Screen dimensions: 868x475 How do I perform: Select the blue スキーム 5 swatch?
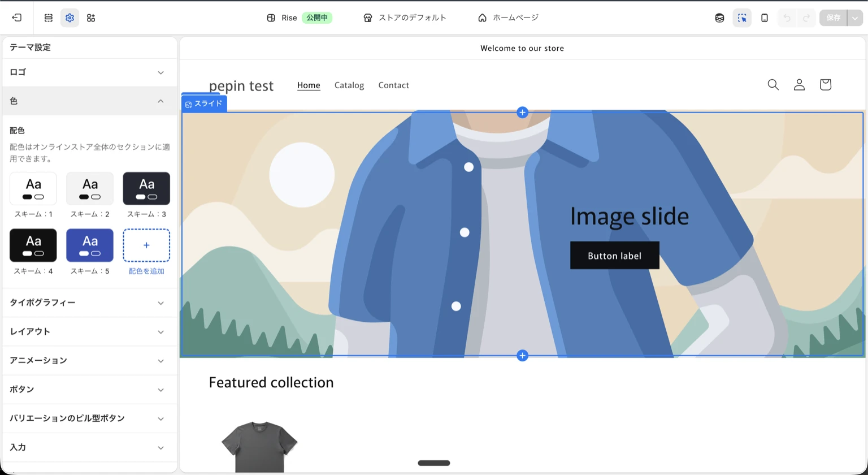click(x=90, y=245)
